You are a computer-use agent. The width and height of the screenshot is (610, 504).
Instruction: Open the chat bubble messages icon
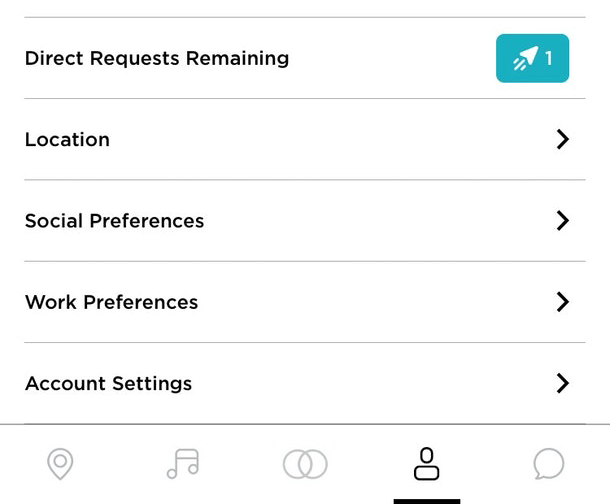pyautogui.click(x=549, y=464)
